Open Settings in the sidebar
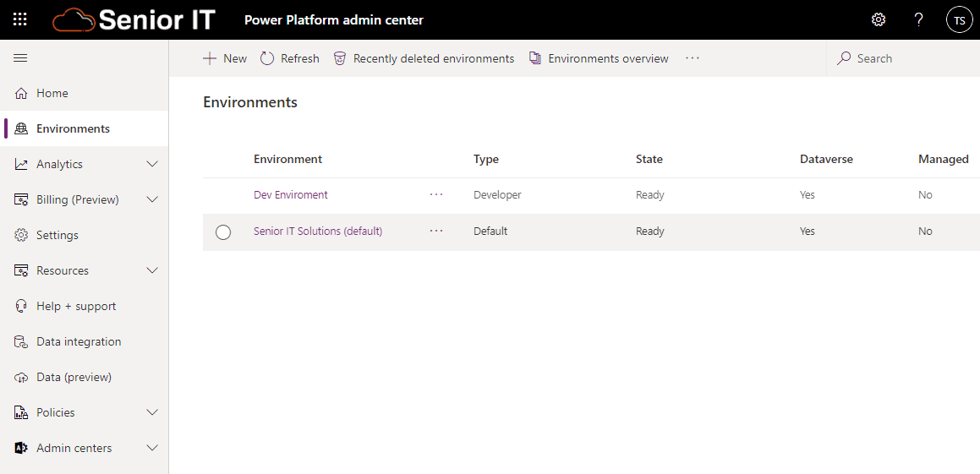This screenshot has width=980, height=474. tap(85, 236)
